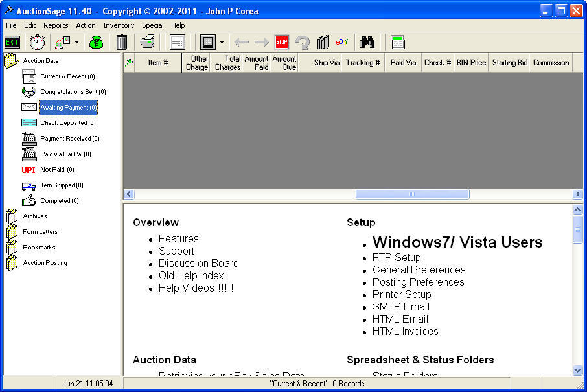Click the stopwatch timer toolbar icon
This screenshot has width=587, height=392.
[x=38, y=42]
